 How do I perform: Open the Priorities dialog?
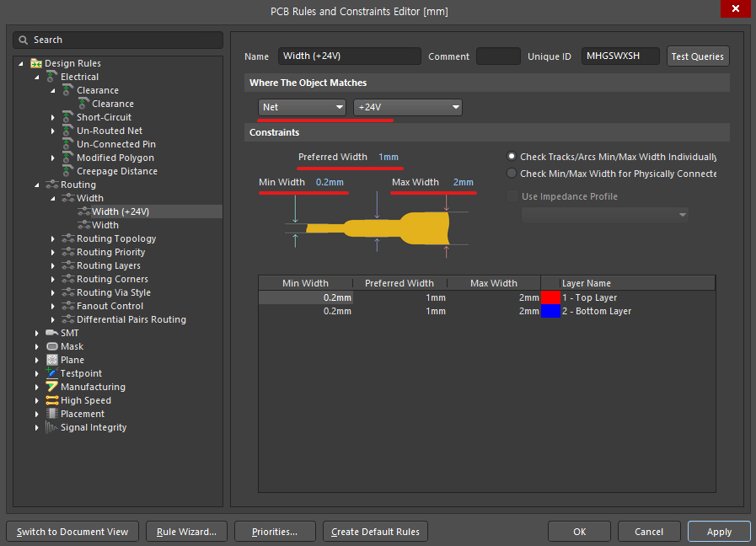pos(275,532)
